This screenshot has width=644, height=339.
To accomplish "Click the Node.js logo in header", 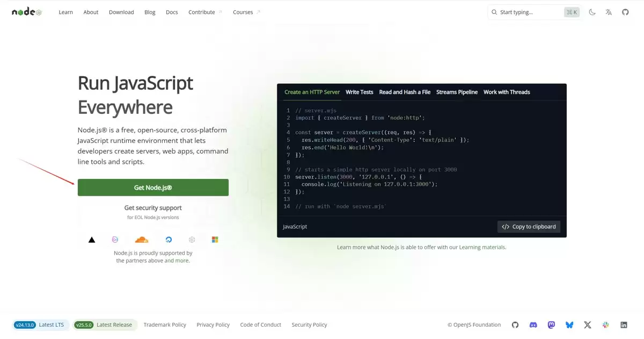I will (x=27, y=12).
